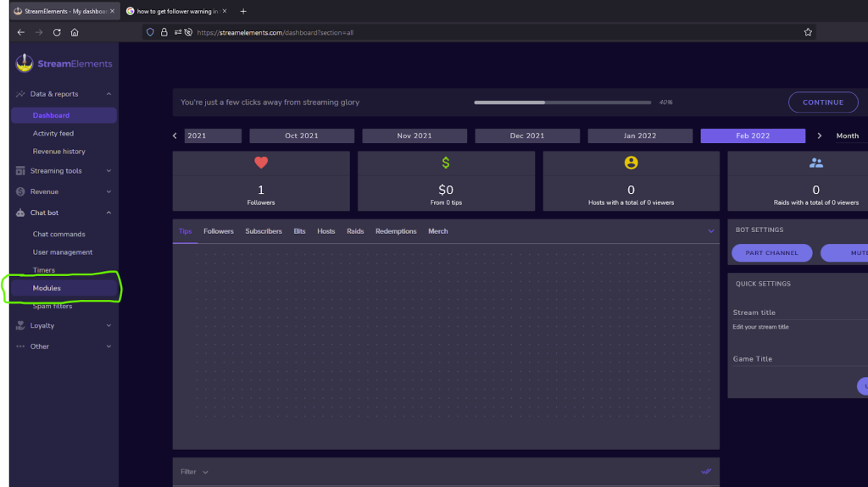
Task: Expand the activity tabs chevron
Action: tap(711, 231)
